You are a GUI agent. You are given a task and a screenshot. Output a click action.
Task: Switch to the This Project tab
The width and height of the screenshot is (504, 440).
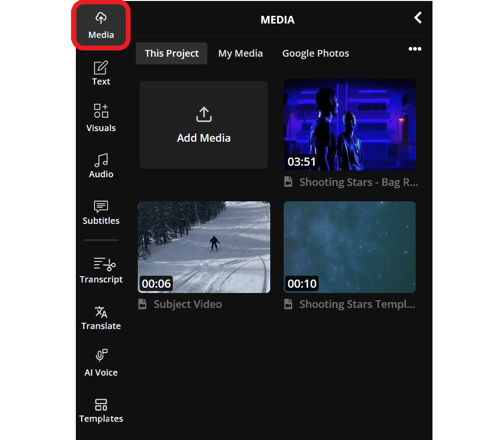coord(171,53)
